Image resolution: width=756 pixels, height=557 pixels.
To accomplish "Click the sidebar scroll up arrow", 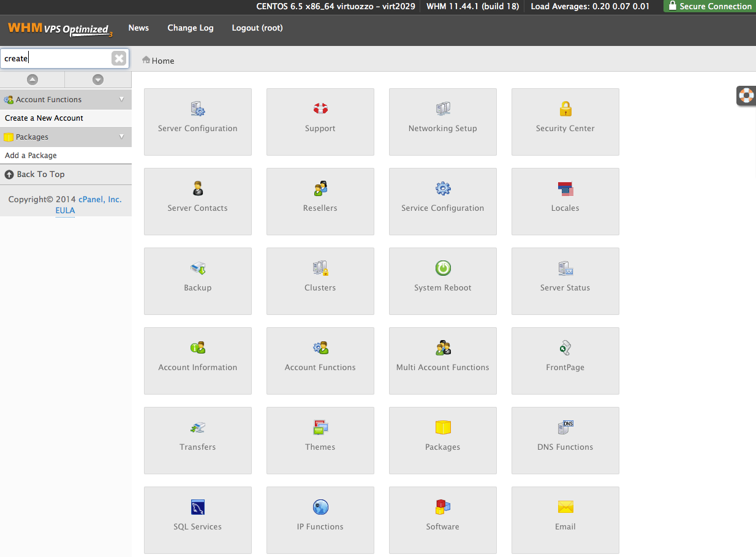I will (x=32, y=80).
